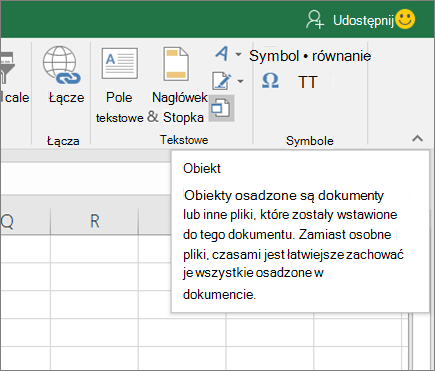435x371 pixels.
Task: Click the Symbole group label
Action: [x=310, y=141]
